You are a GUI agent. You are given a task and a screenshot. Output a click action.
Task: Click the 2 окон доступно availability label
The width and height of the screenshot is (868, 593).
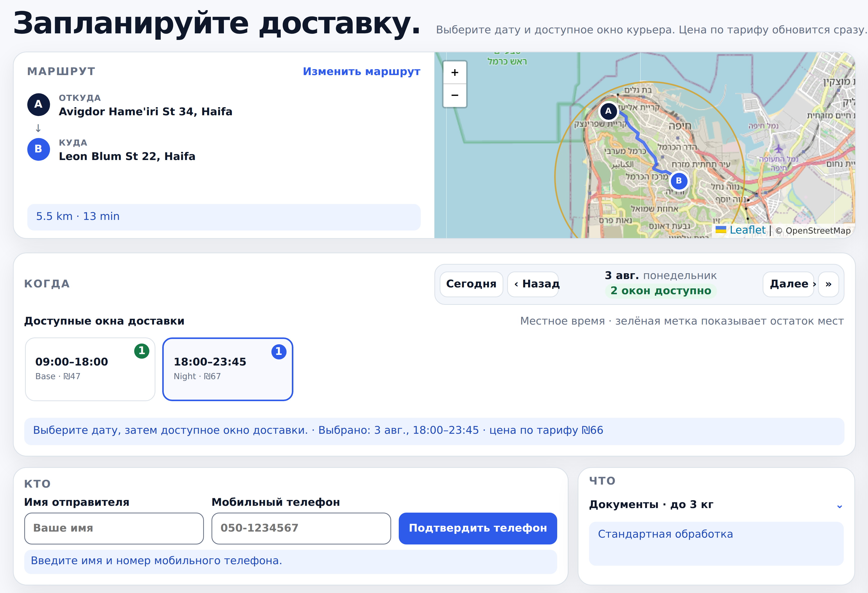click(x=661, y=291)
